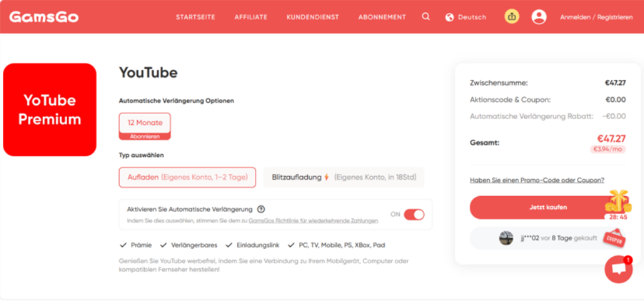Open the chat support bubble
644x301 pixels.
(x=618, y=269)
